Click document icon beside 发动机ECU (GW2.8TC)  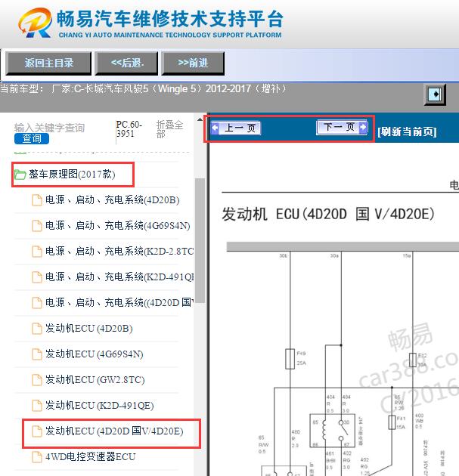(37, 380)
